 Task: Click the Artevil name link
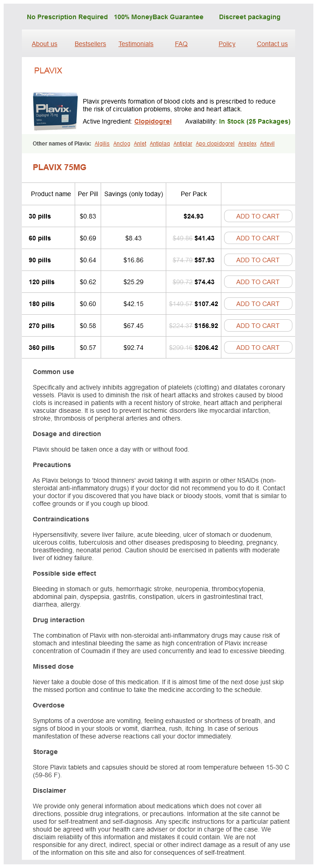(x=267, y=144)
